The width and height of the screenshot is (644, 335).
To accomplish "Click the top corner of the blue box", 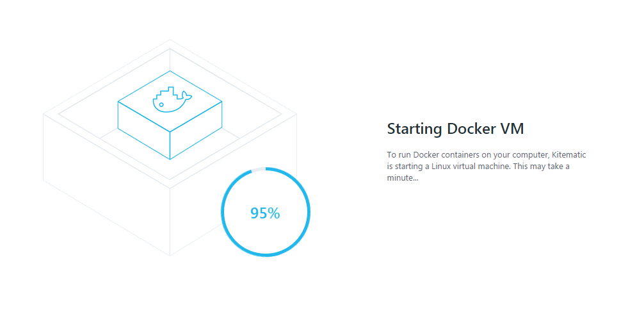I will (x=170, y=72).
